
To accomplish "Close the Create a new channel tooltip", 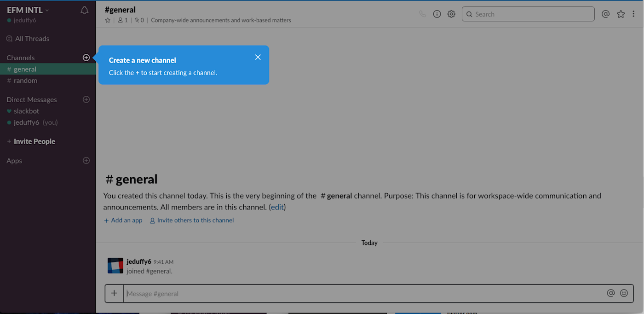I will pyautogui.click(x=258, y=57).
